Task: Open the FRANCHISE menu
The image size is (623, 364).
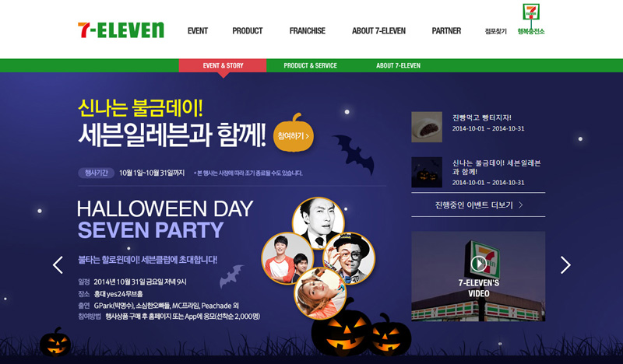Action: pos(307,31)
